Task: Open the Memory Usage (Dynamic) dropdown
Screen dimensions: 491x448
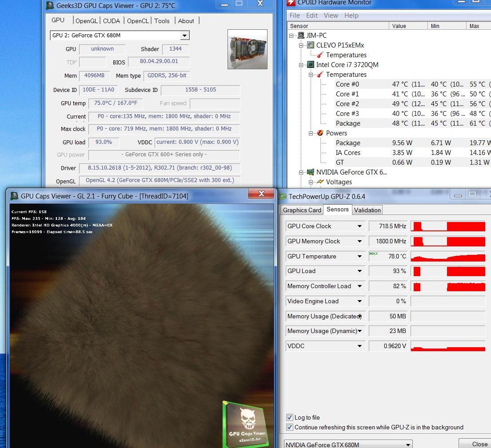Action: pyautogui.click(x=359, y=331)
